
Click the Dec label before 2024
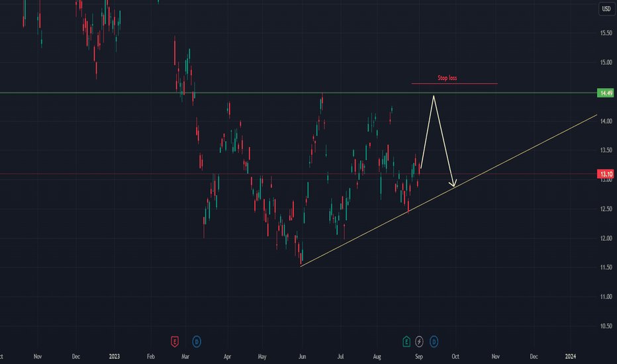click(534, 356)
